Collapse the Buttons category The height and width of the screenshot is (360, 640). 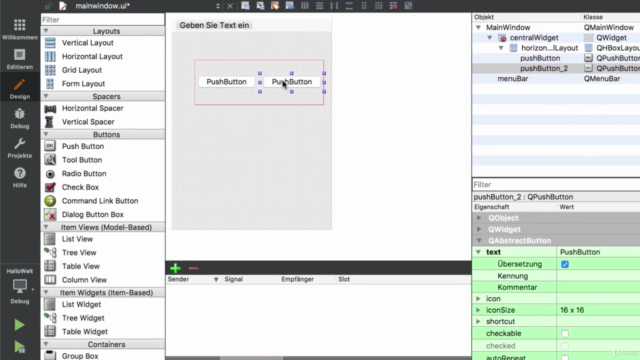pyautogui.click(x=46, y=134)
